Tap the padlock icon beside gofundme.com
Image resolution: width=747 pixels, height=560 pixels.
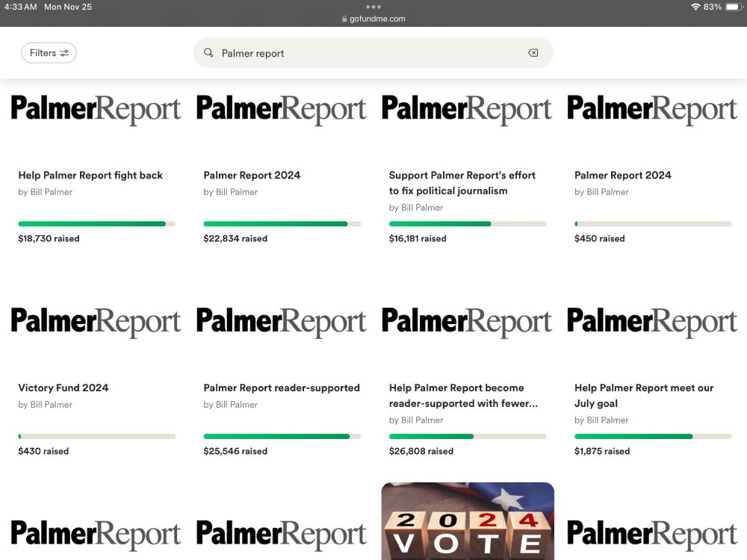[344, 19]
